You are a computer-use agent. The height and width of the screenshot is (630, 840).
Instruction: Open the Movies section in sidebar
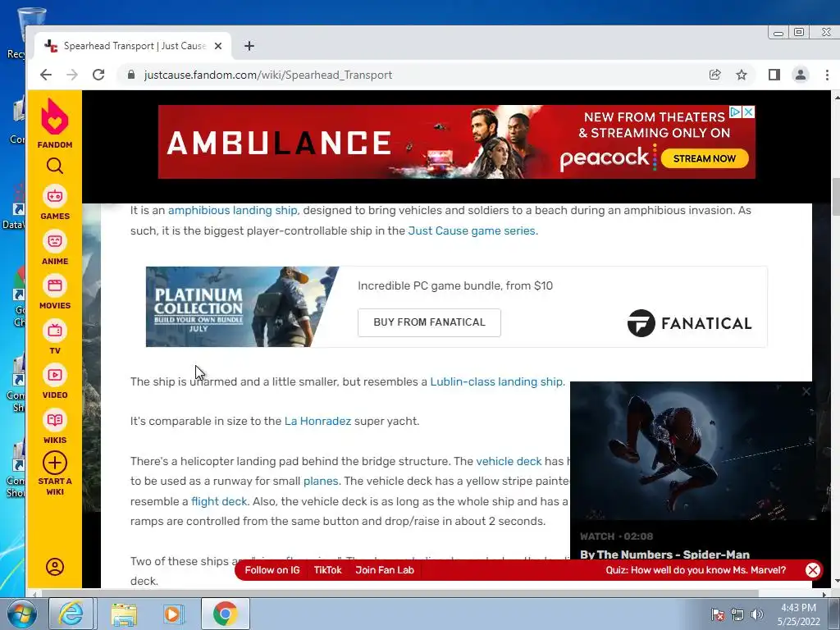[x=55, y=293]
